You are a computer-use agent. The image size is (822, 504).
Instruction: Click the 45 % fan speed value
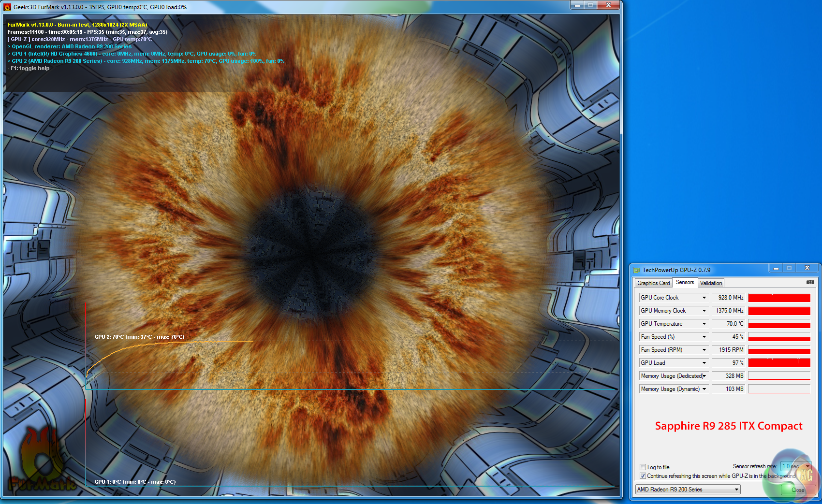pyautogui.click(x=729, y=337)
